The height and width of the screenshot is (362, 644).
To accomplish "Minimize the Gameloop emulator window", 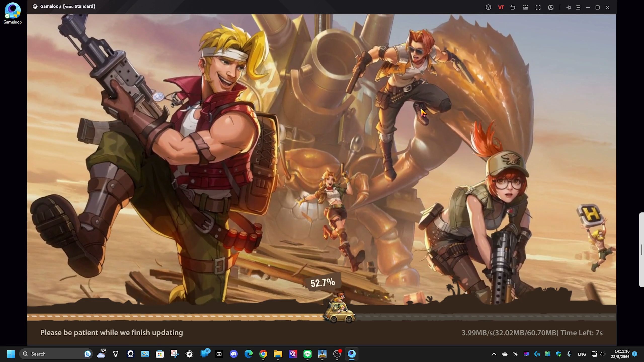I will point(588,7).
